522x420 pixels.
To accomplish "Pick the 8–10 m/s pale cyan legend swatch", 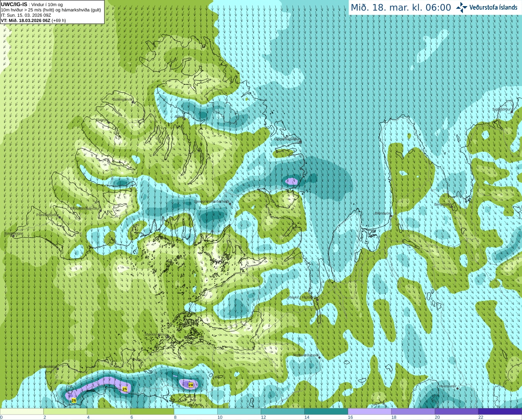I will tap(196, 411).
